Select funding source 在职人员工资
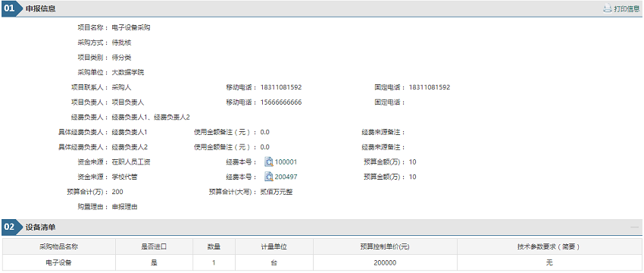Screen dimensions: 644x273 (131, 162)
